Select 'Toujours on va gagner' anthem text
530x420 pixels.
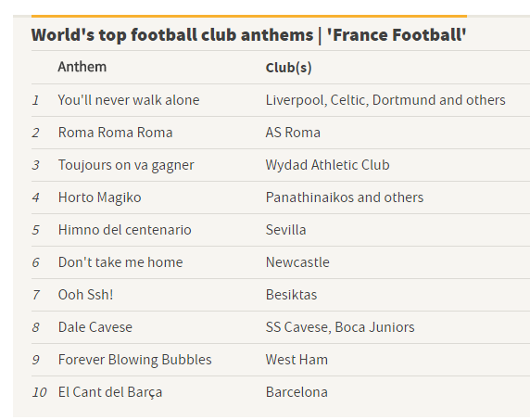(126, 165)
